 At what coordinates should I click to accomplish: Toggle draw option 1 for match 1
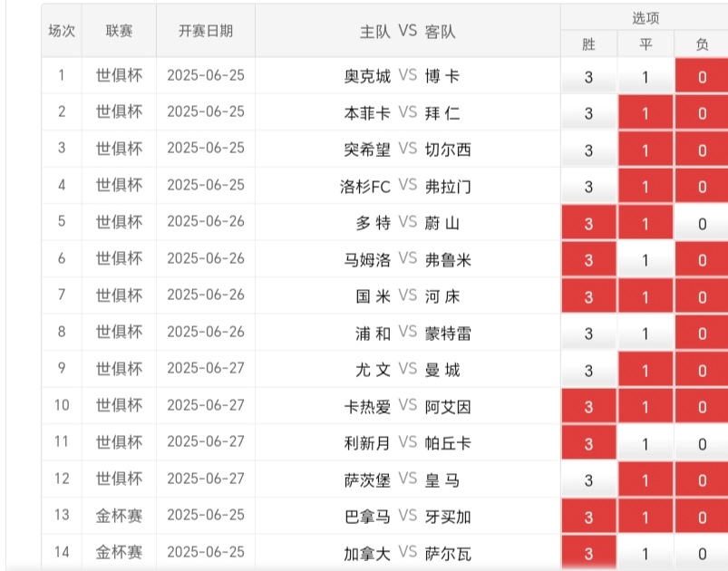[645, 77]
